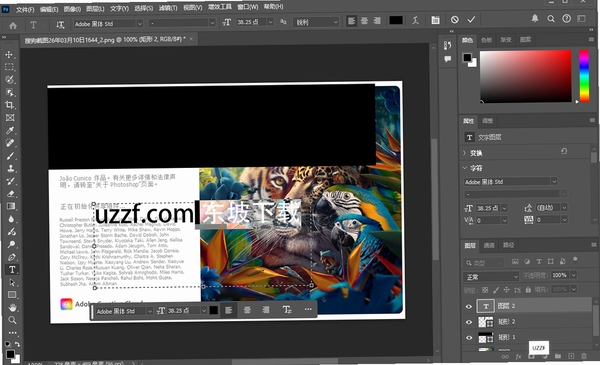The height and width of the screenshot is (365, 600).
Task: Open the 图像(I) menu
Action: [72, 9]
